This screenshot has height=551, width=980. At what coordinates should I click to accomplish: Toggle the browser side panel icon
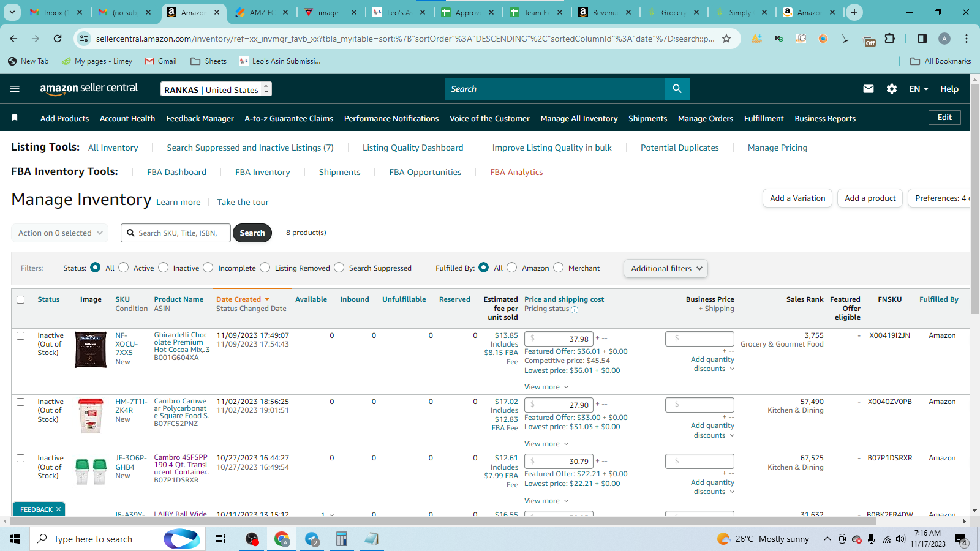pos(922,39)
